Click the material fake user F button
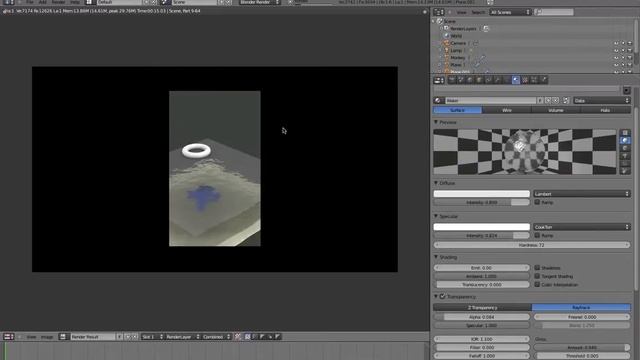Image resolution: width=640 pixels, height=360 pixels. [x=540, y=100]
